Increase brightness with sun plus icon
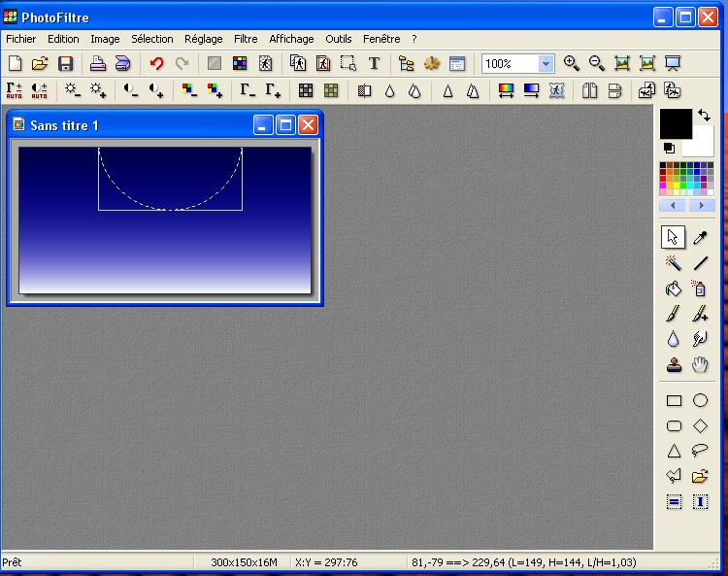 coord(98,90)
